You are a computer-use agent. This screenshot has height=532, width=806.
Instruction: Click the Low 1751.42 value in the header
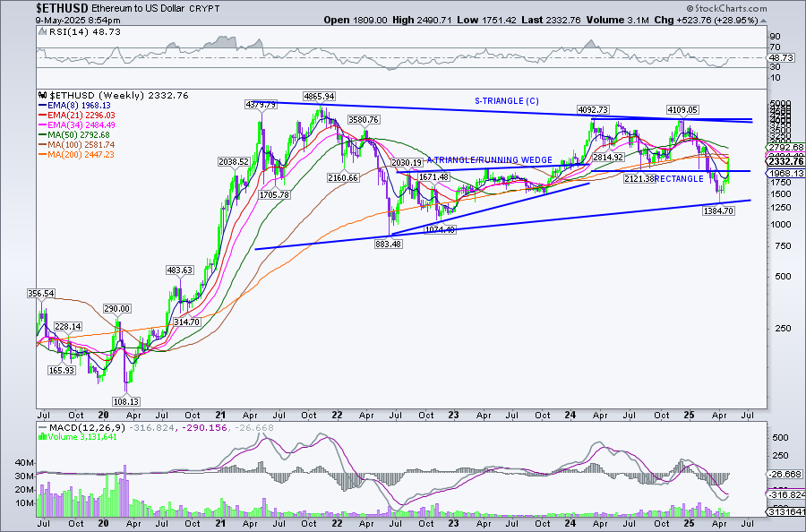point(486,20)
